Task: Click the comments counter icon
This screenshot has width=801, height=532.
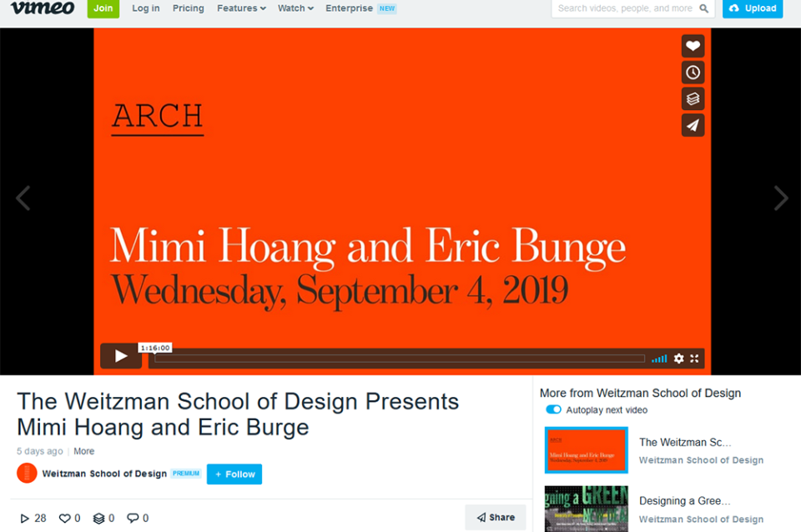Action: [133, 519]
